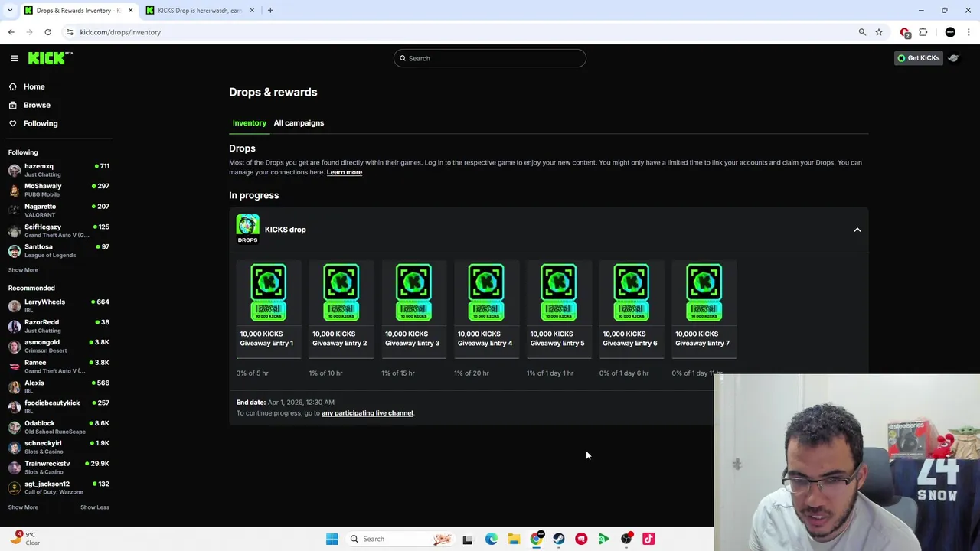Click browser back arrow
The image size is (980, 551).
(x=11, y=32)
